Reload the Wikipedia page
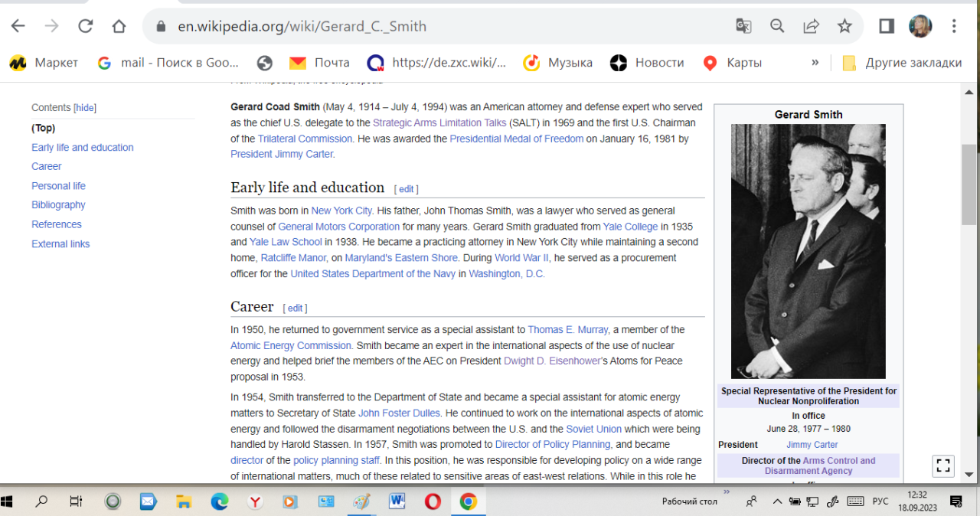980x516 pixels. click(x=85, y=26)
